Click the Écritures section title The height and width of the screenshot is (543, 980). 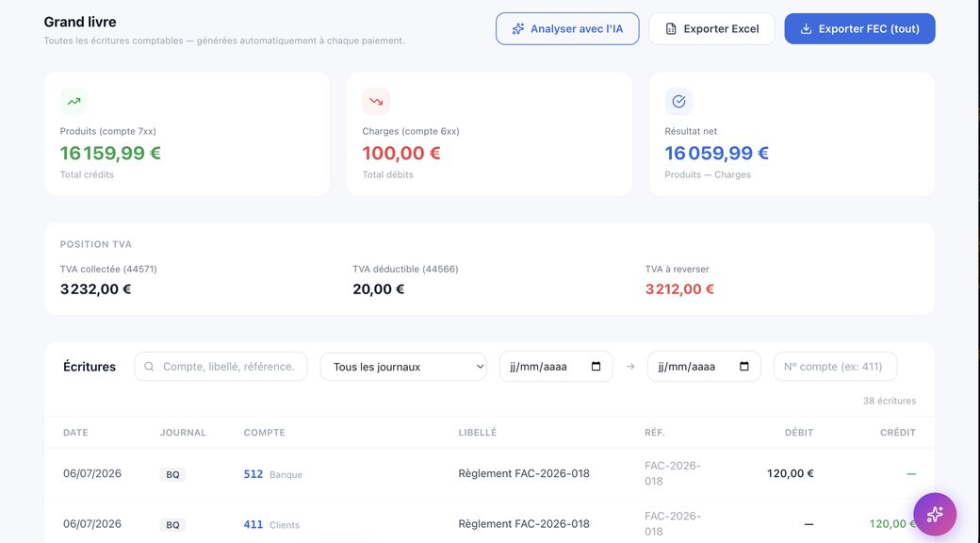pyautogui.click(x=90, y=367)
